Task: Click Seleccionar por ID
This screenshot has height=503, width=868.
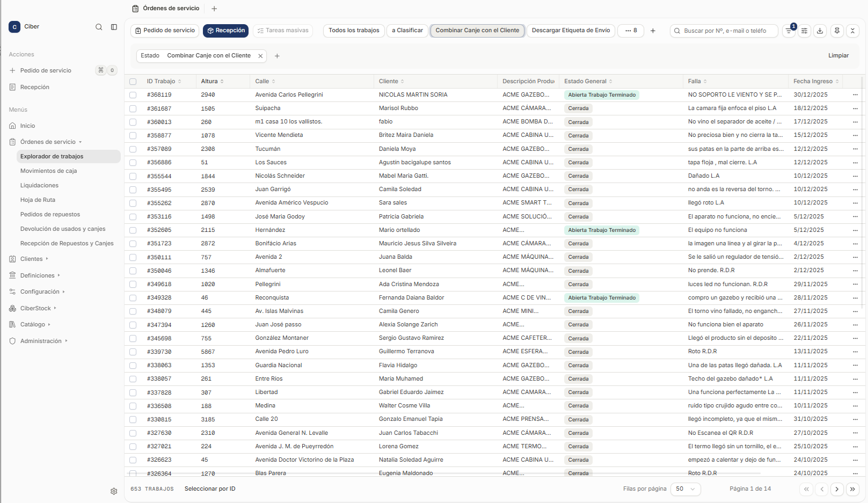Action: tap(210, 489)
